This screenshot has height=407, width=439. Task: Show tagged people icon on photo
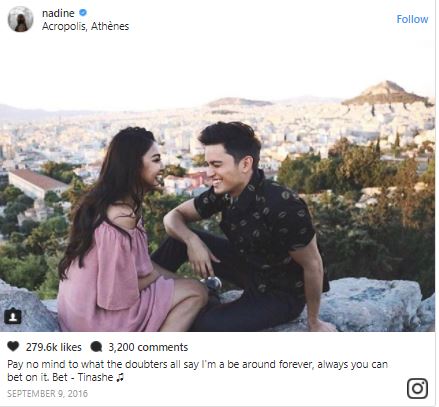[13, 316]
